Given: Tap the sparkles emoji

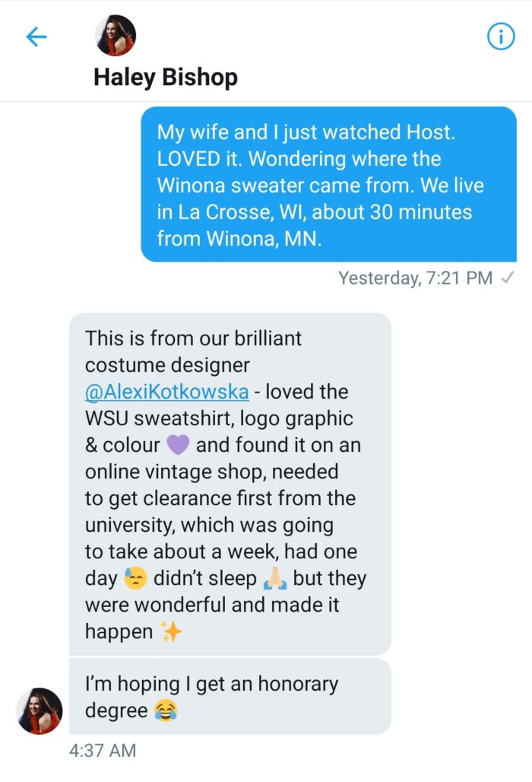Looking at the screenshot, I should pyautogui.click(x=172, y=632).
